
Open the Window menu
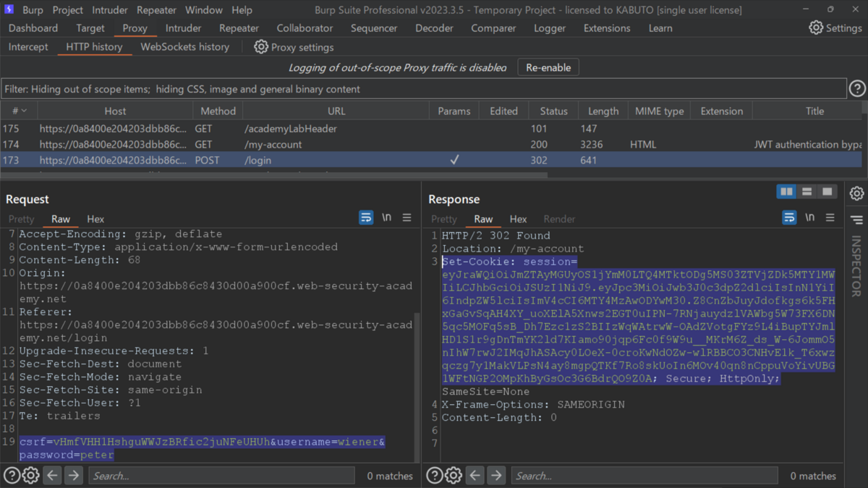click(204, 10)
